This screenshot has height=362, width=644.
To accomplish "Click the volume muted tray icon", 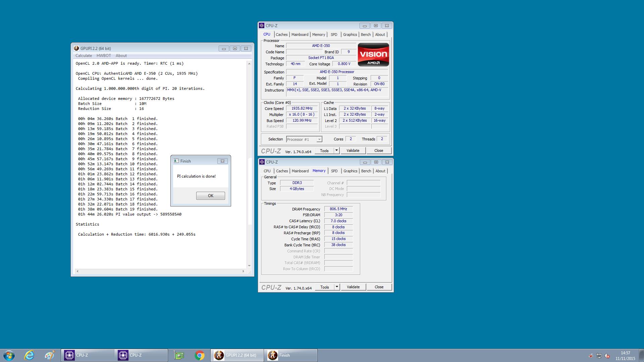I will pyautogui.click(x=607, y=356).
